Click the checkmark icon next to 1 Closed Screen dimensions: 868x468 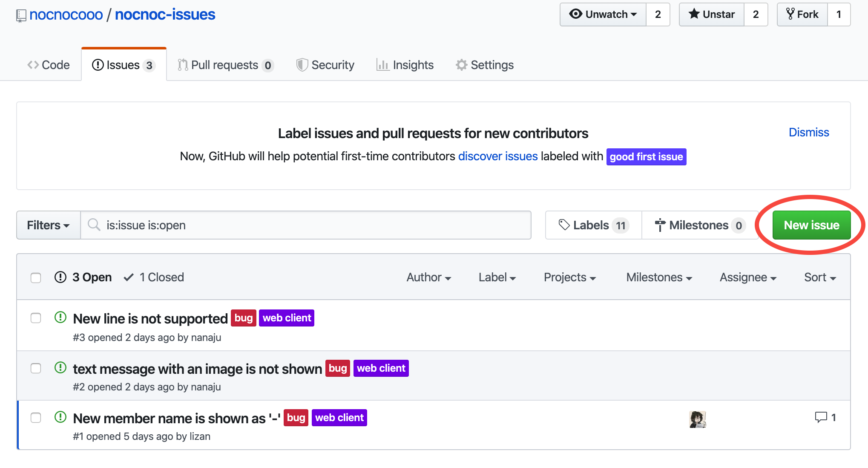click(129, 277)
